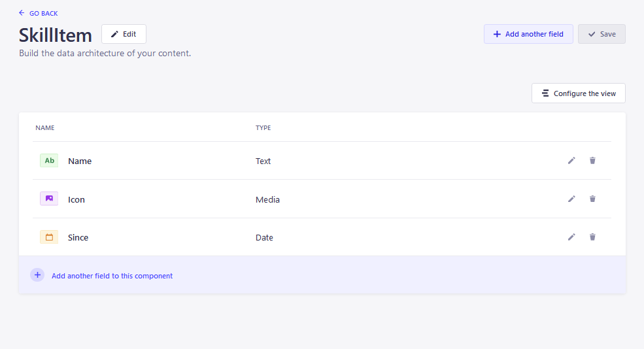Click the orange calendar icon next to Since
The image size is (644, 349).
click(x=49, y=237)
